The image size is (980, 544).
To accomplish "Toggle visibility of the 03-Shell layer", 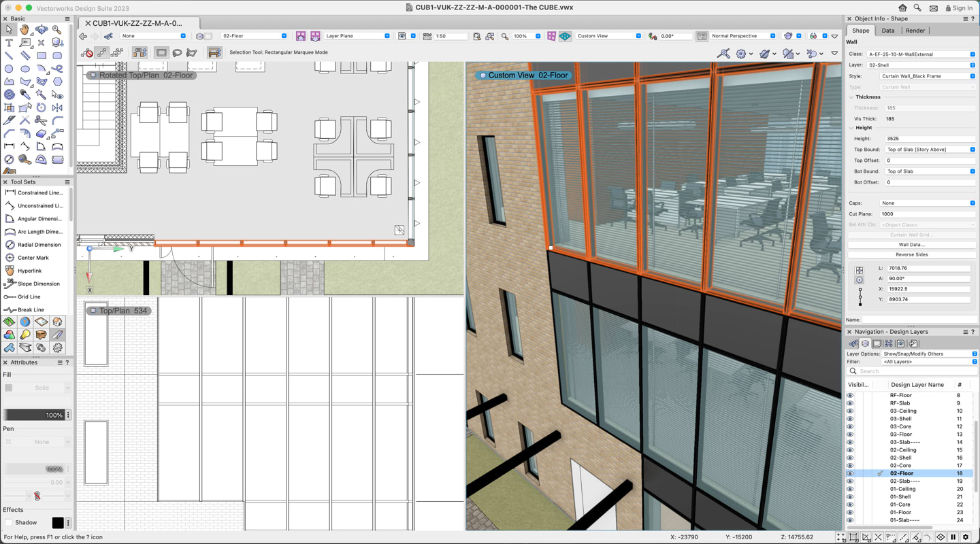I will pos(850,419).
